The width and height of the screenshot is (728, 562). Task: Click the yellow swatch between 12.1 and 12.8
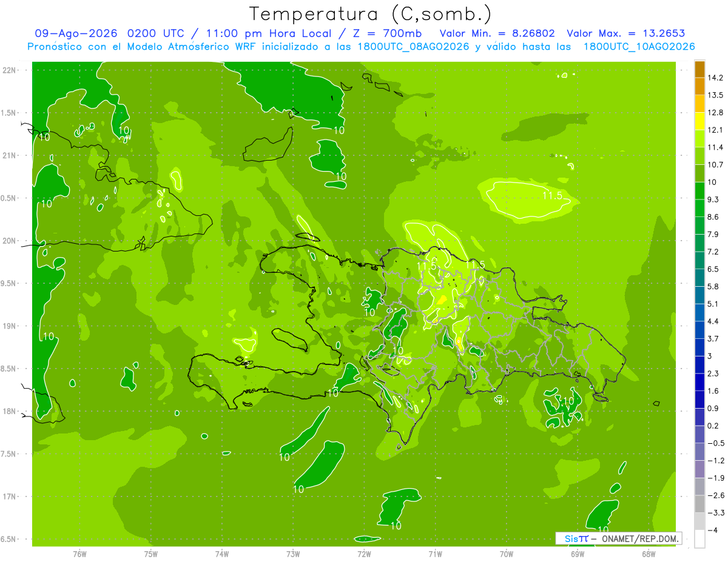coord(699,121)
